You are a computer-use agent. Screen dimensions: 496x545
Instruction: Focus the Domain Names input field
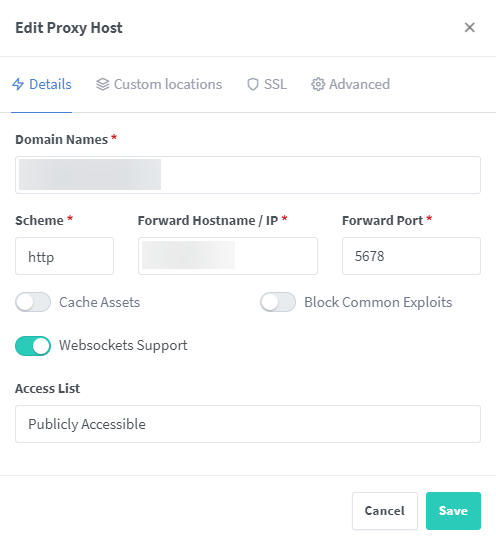(248, 175)
